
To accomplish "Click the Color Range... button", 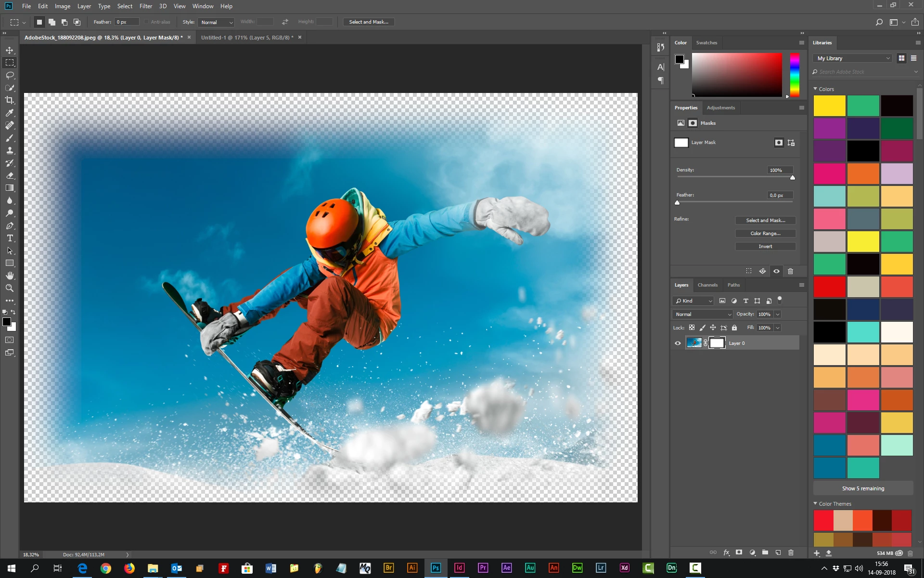I will pyautogui.click(x=765, y=234).
